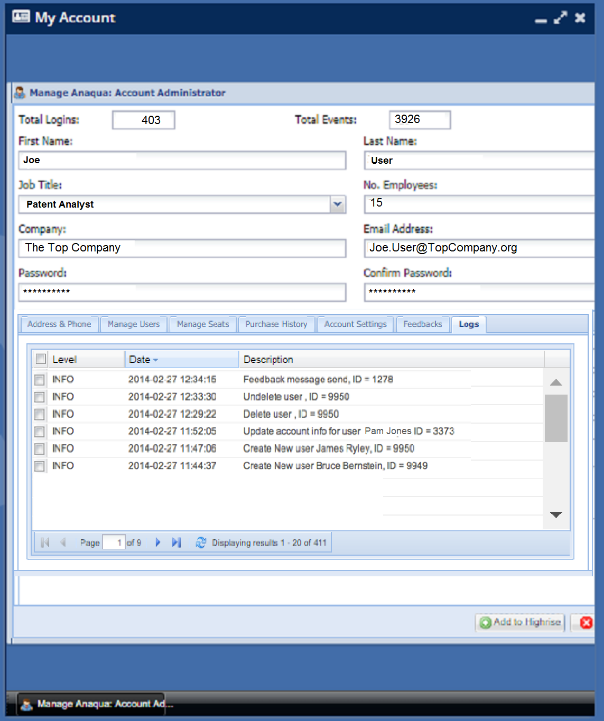
Task: Click the logs vertical scrollbar thumb
Action: point(556,418)
